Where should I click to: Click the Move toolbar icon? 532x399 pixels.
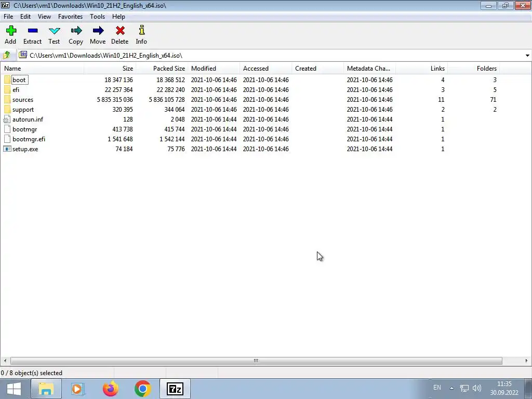click(x=98, y=31)
